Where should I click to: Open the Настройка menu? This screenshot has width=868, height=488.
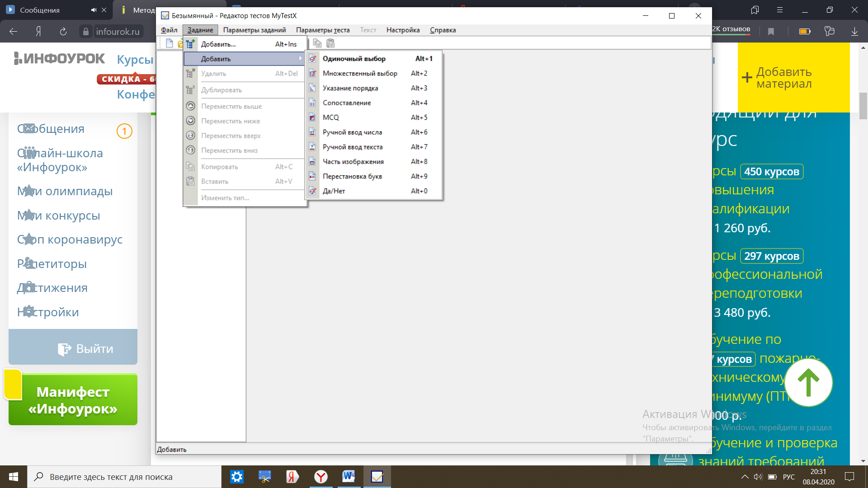click(x=403, y=30)
